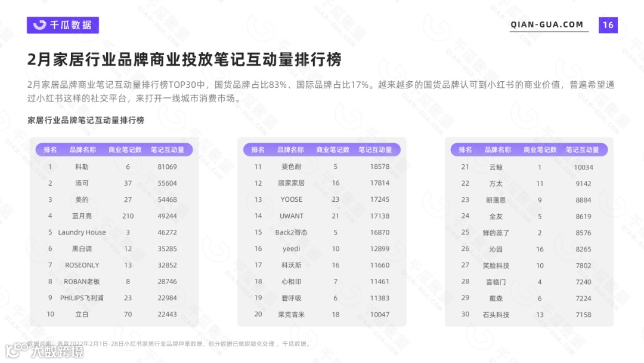644x363 pixels.
Task: Click the 顾家家居 brand cell
Action: point(291,183)
